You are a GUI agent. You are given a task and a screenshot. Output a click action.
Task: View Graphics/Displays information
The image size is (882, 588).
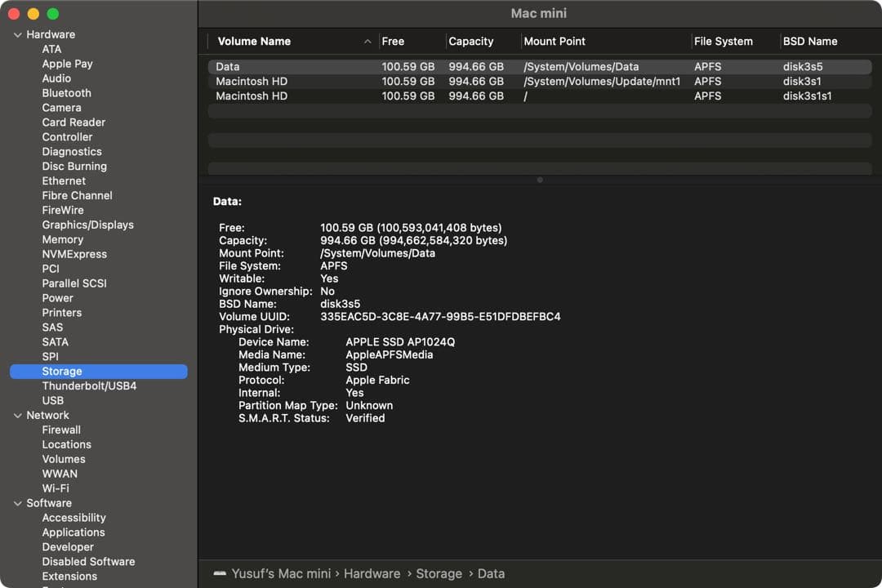coord(87,225)
